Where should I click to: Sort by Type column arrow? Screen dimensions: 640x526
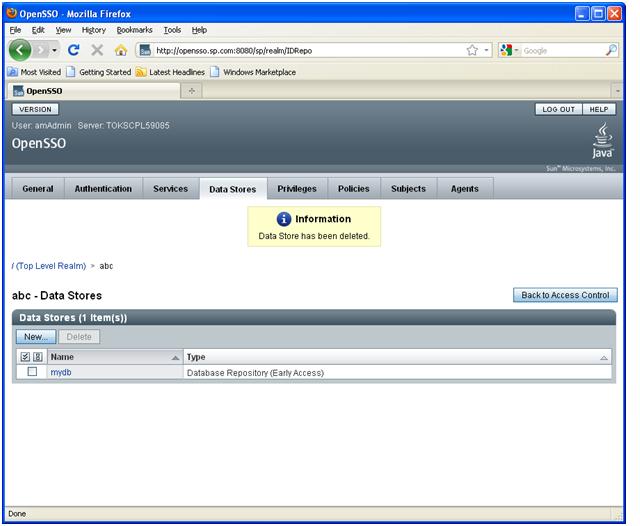pyautogui.click(x=604, y=358)
